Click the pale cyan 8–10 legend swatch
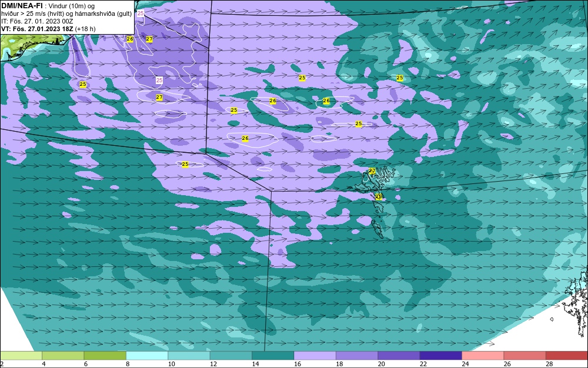588x368 pixels. tap(147, 356)
